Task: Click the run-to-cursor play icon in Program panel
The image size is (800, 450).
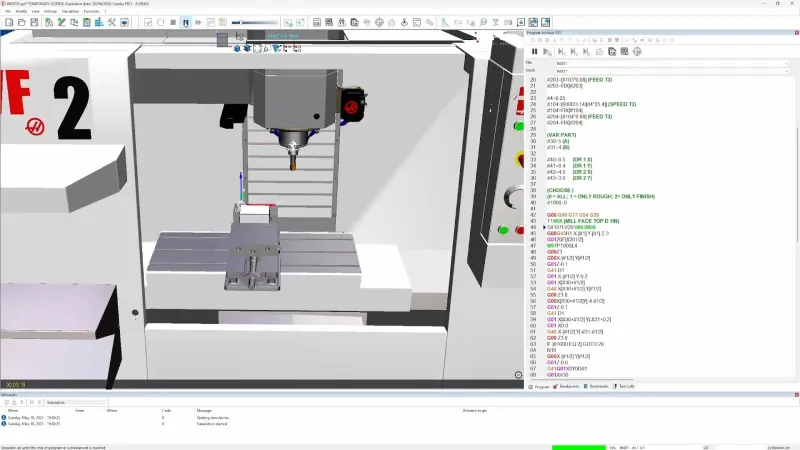Action: pos(547,52)
